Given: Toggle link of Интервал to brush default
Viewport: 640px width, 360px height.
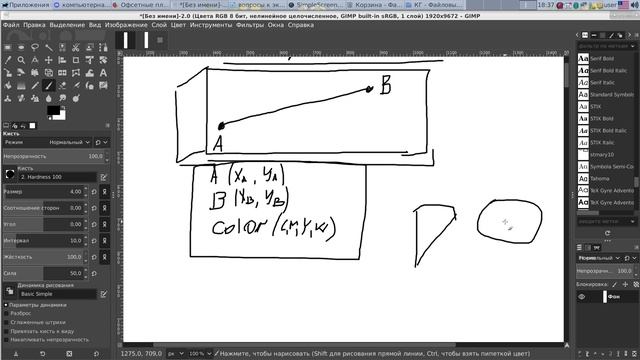Looking at the screenshot, I should [x=104, y=241].
